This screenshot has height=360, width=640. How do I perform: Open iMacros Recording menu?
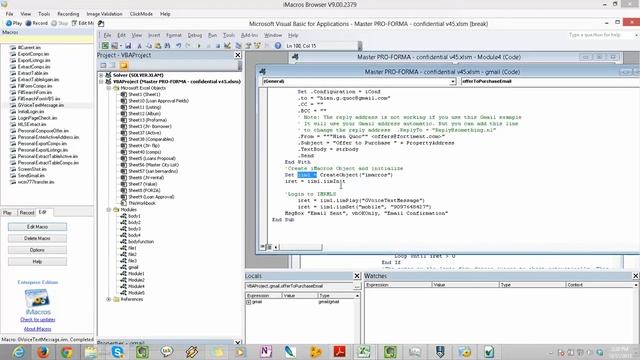coord(68,14)
